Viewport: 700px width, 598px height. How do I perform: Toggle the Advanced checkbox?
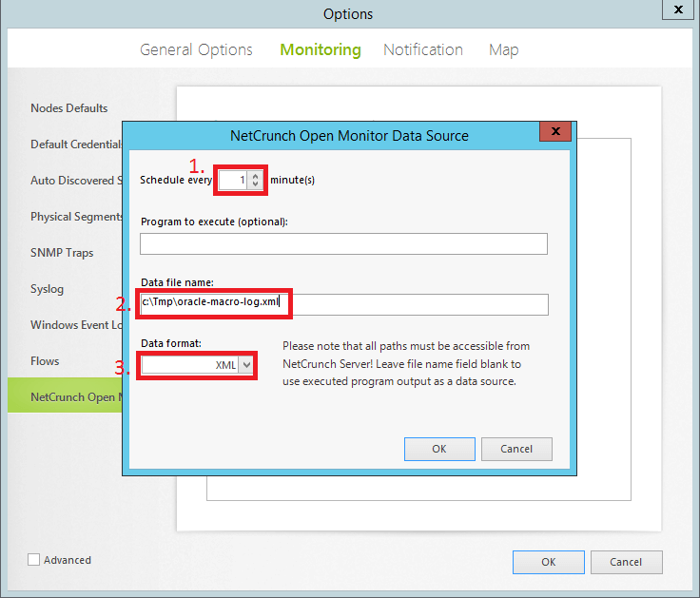pos(34,560)
